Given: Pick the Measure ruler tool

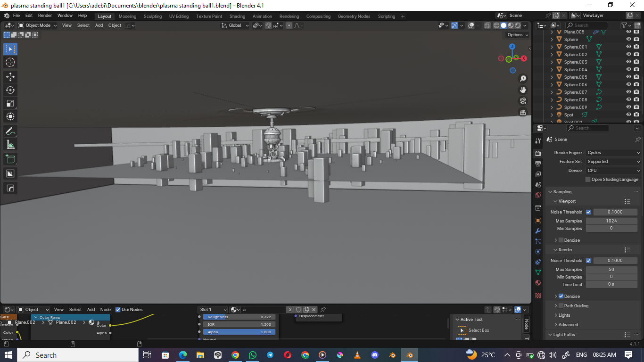Looking at the screenshot, I should pos(10,144).
